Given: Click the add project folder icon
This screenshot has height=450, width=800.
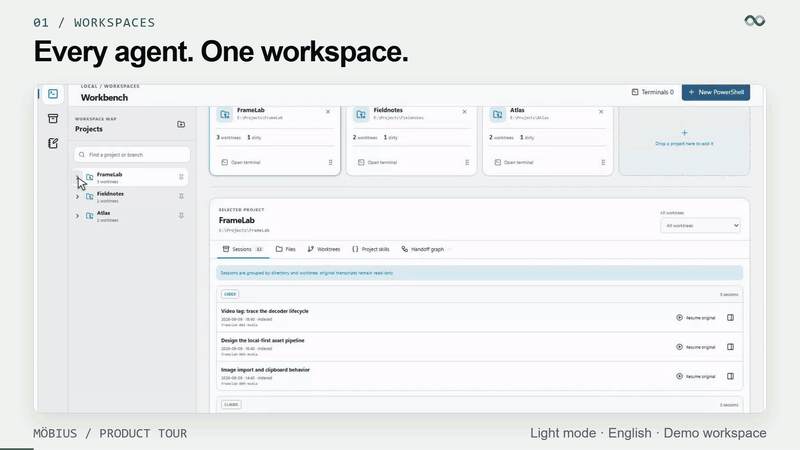Looking at the screenshot, I should [181, 124].
